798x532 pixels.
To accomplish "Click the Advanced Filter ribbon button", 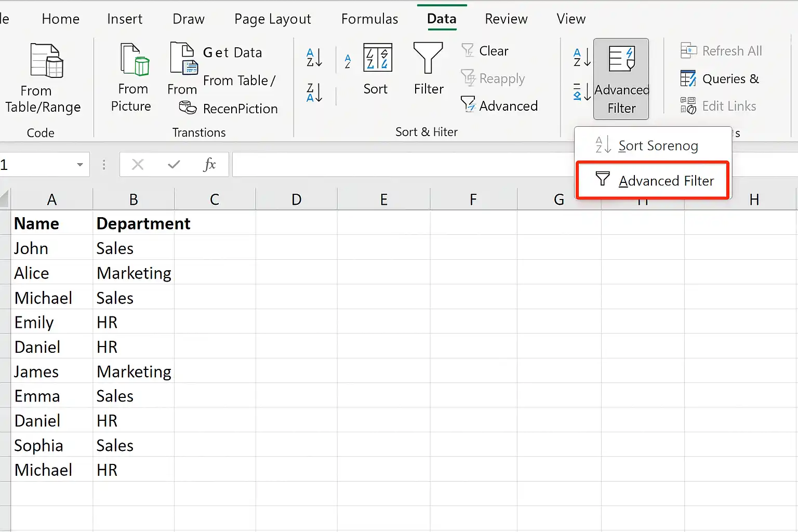I will [621, 79].
